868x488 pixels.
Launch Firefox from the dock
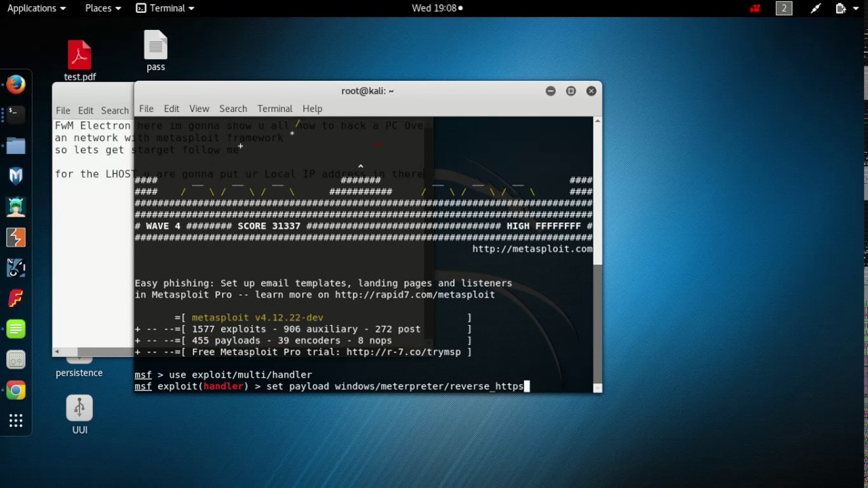pos(16,84)
